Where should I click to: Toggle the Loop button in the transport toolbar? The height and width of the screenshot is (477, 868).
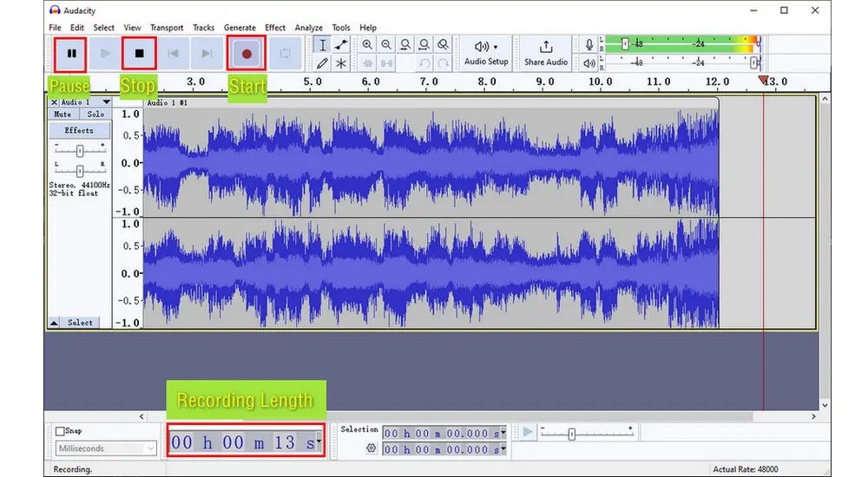click(x=285, y=54)
